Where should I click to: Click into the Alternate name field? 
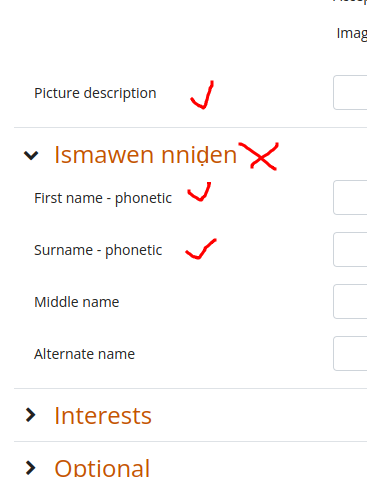pos(350,353)
